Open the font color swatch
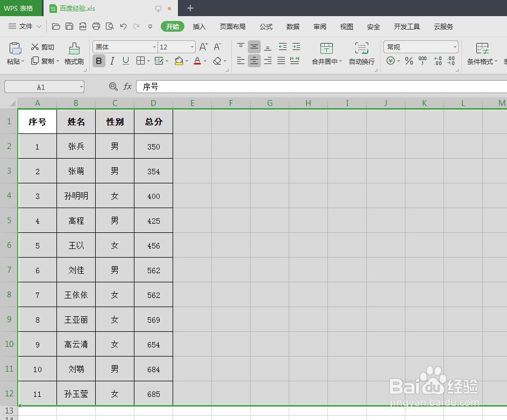Image resolution: width=507 pixels, height=420 pixels. click(x=197, y=61)
